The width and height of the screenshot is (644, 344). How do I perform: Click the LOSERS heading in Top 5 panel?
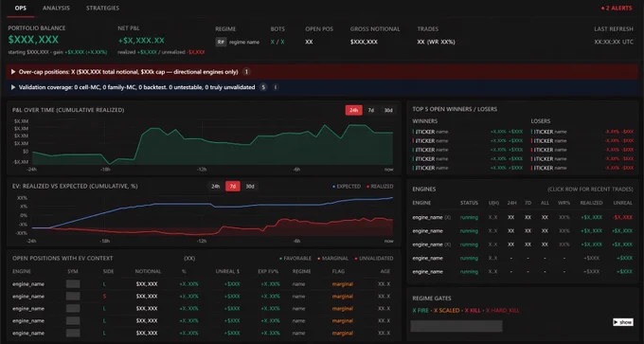(541, 121)
